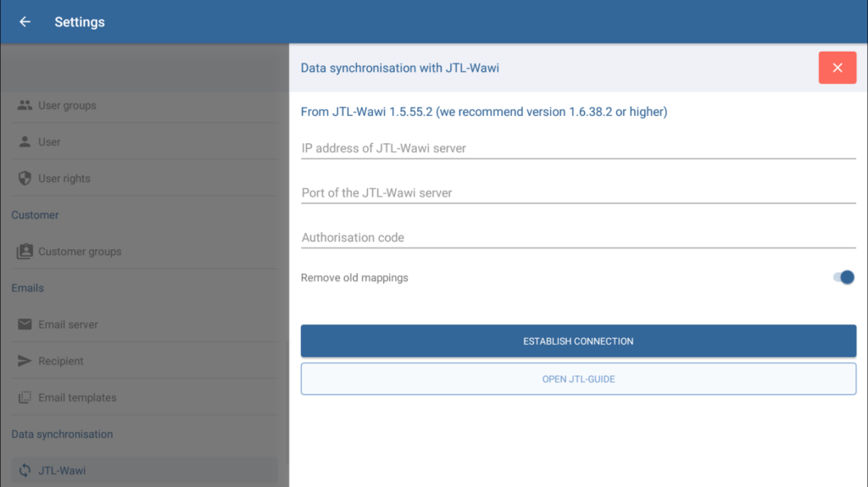Open the JTL guide

(x=578, y=379)
